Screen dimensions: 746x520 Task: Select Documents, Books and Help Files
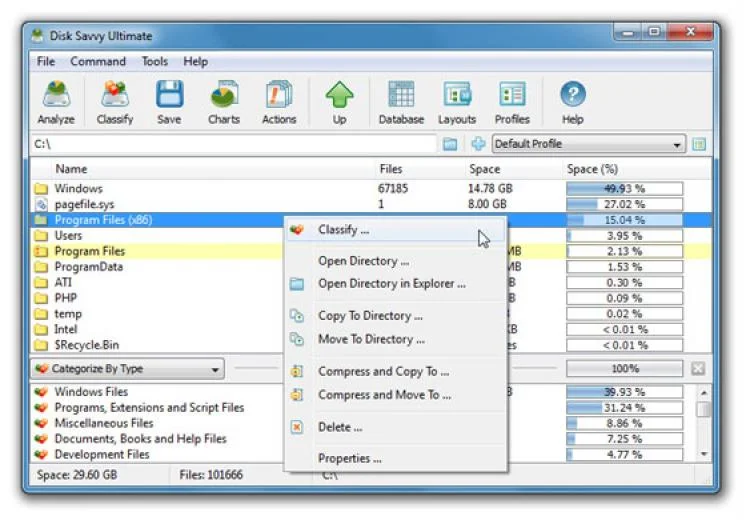click(140, 439)
